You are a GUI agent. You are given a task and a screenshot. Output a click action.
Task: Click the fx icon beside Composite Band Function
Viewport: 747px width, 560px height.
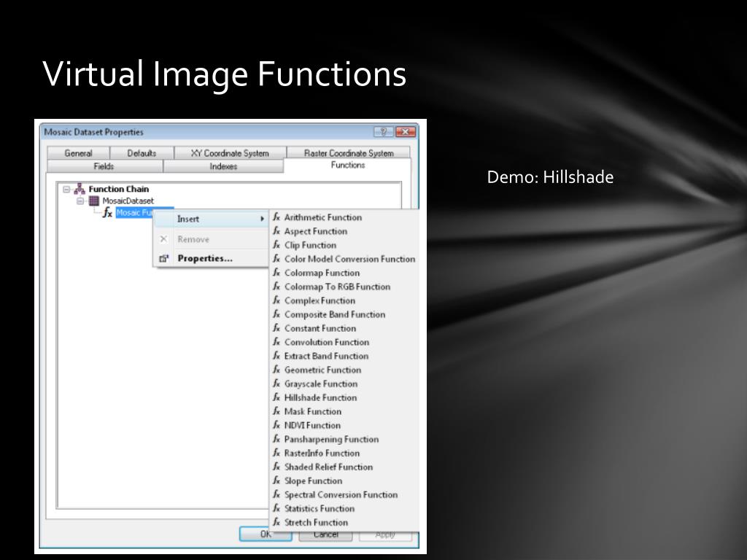pos(276,314)
